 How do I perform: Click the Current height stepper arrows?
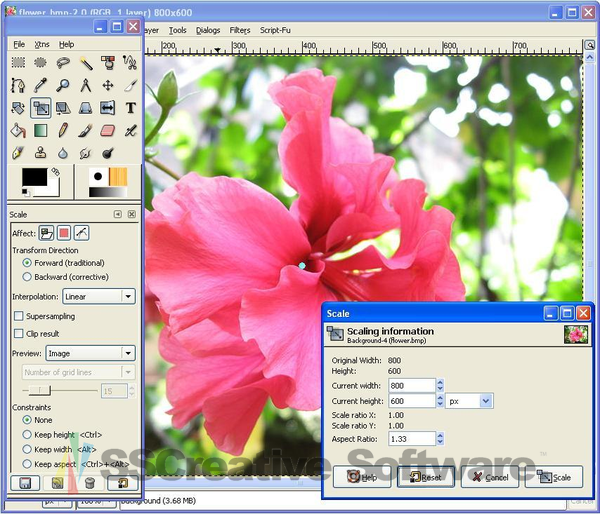point(440,401)
